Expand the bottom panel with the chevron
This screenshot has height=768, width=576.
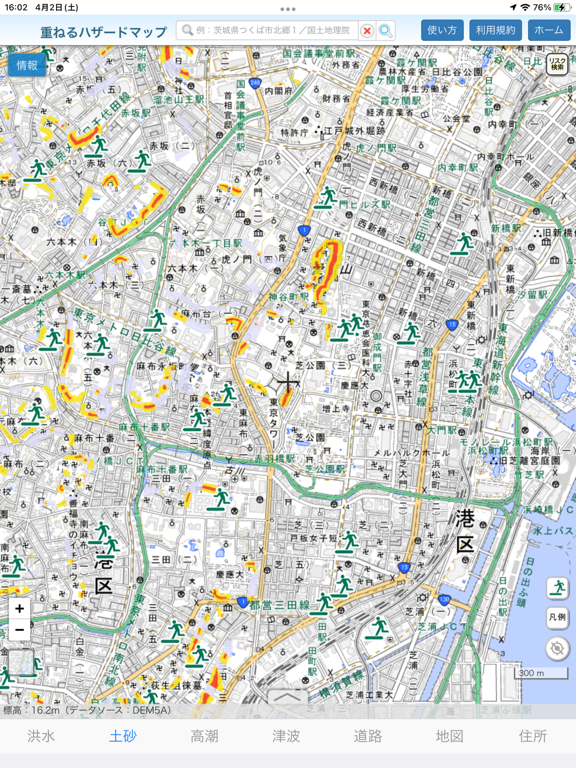tap(288, 697)
